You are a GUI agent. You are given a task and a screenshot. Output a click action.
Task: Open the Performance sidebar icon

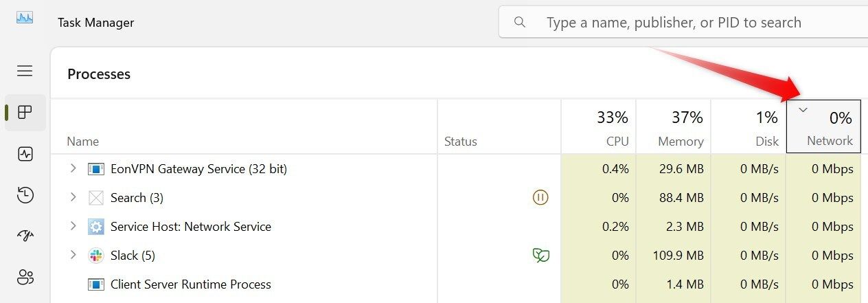pyautogui.click(x=25, y=154)
